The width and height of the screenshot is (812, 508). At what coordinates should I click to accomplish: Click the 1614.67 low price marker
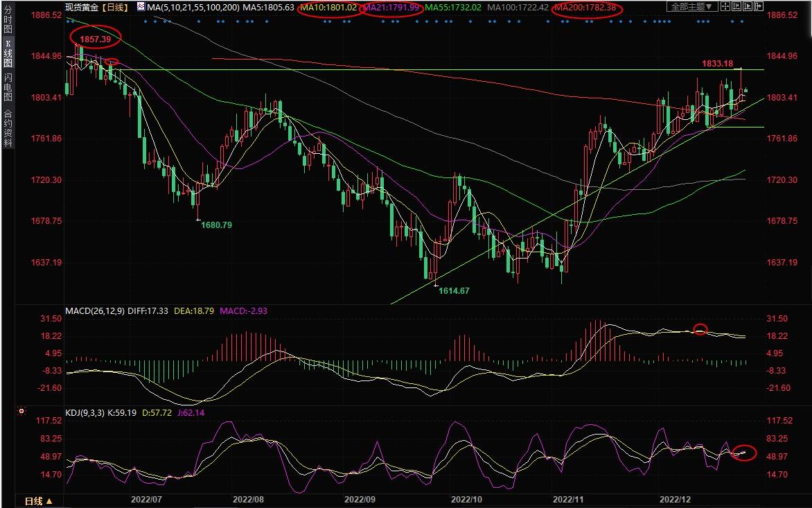pos(454,291)
